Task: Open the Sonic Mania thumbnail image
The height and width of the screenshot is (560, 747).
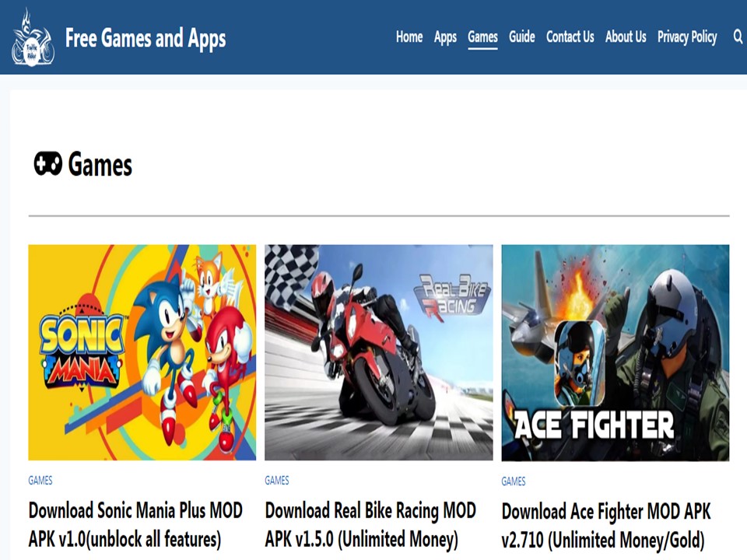Action: coord(142,352)
